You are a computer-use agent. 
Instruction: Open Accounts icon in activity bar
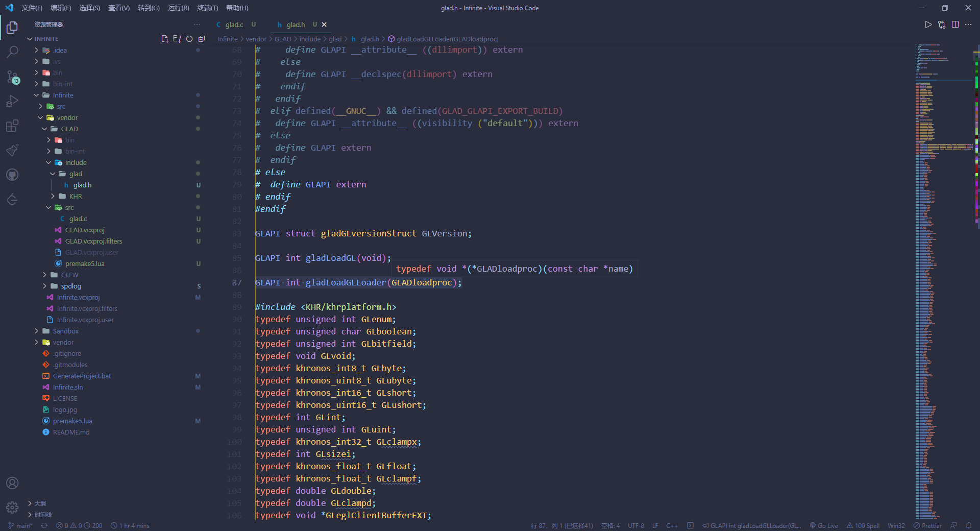click(12, 483)
